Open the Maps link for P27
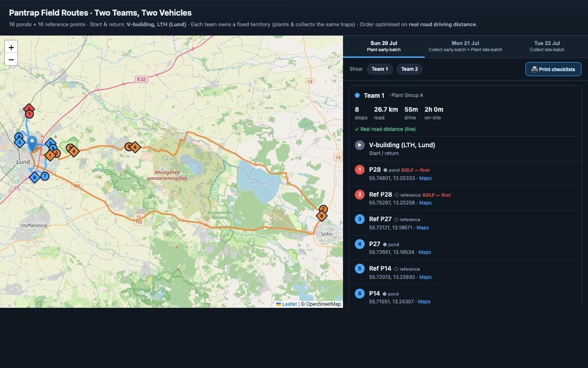The image size is (588, 368). (x=425, y=252)
